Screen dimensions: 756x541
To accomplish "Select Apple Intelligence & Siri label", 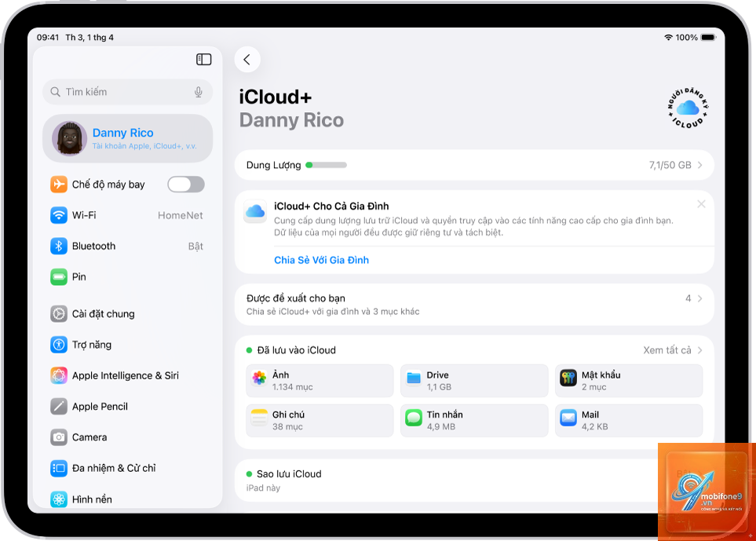I will [x=126, y=375].
